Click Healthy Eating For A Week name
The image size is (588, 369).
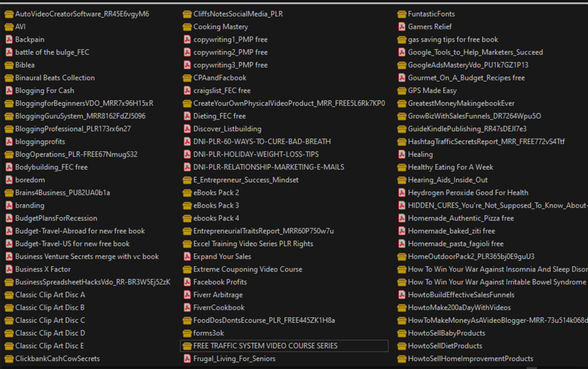click(x=451, y=167)
